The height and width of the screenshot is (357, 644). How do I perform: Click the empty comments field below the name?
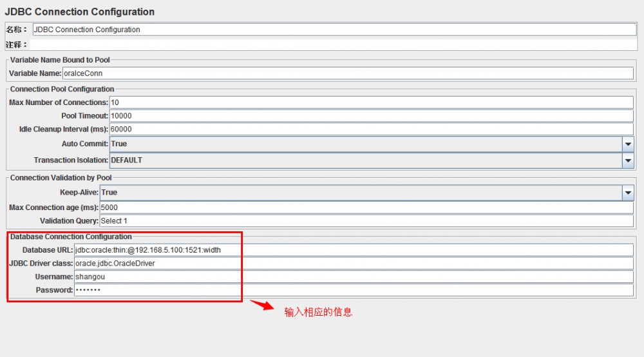[x=333, y=44]
